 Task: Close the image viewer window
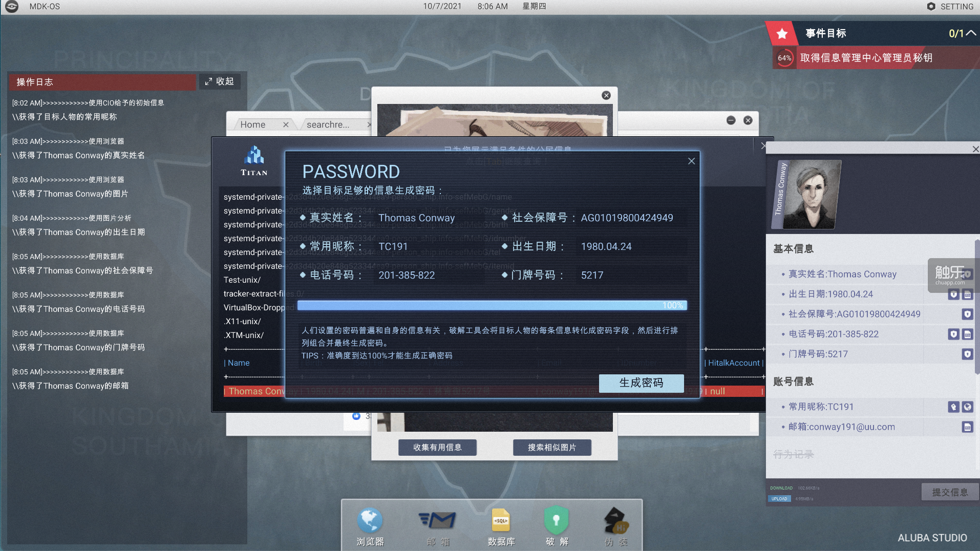(x=606, y=95)
